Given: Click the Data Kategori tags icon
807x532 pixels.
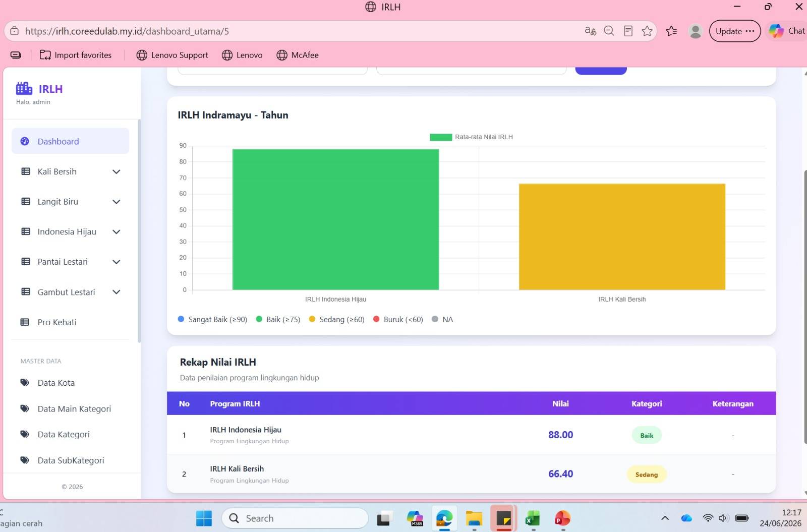Looking at the screenshot, I should (25, 434).
